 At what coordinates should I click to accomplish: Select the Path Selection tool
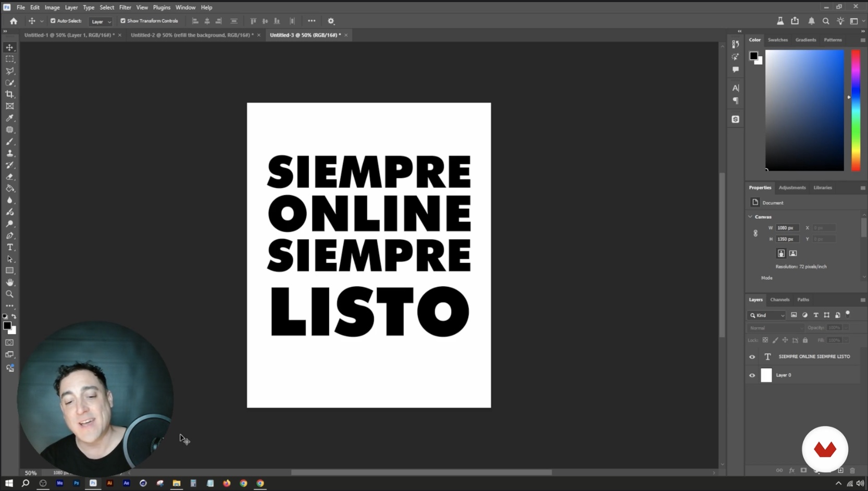(9, 259)
